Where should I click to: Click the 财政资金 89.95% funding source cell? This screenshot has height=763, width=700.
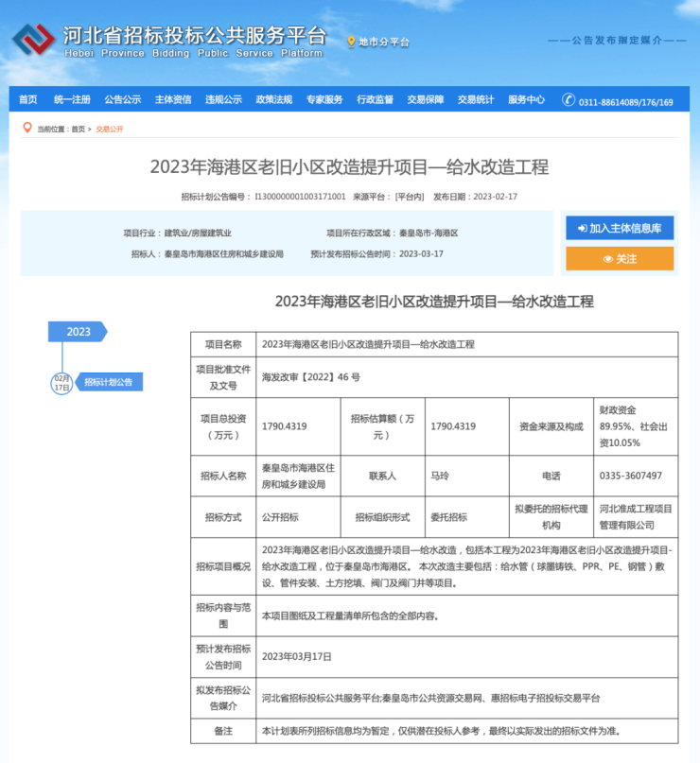pyautogui.click(x=636, y=426)
